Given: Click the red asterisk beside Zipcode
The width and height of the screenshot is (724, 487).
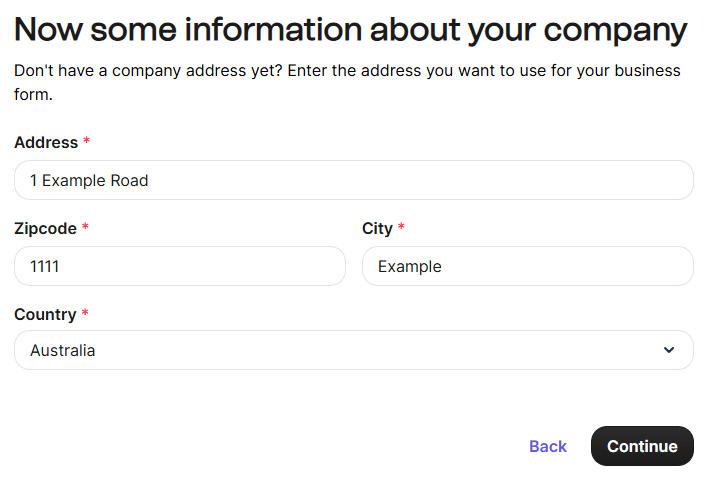Looking at the screenshot, I should (85, 229).
